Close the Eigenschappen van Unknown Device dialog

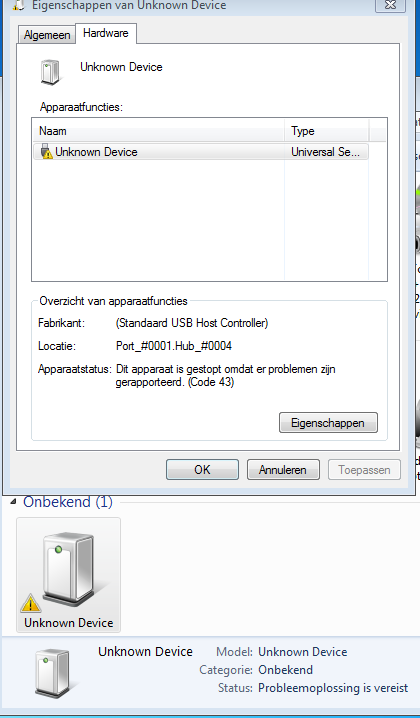[390, 5]
